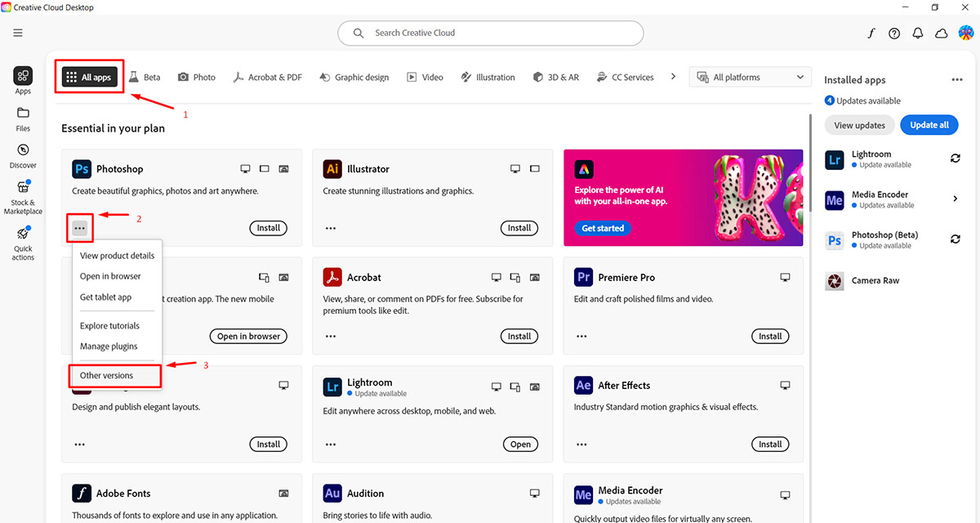Open the All platforms dropdown
This screenshot has height=523, width=980.
pos(751,78)
